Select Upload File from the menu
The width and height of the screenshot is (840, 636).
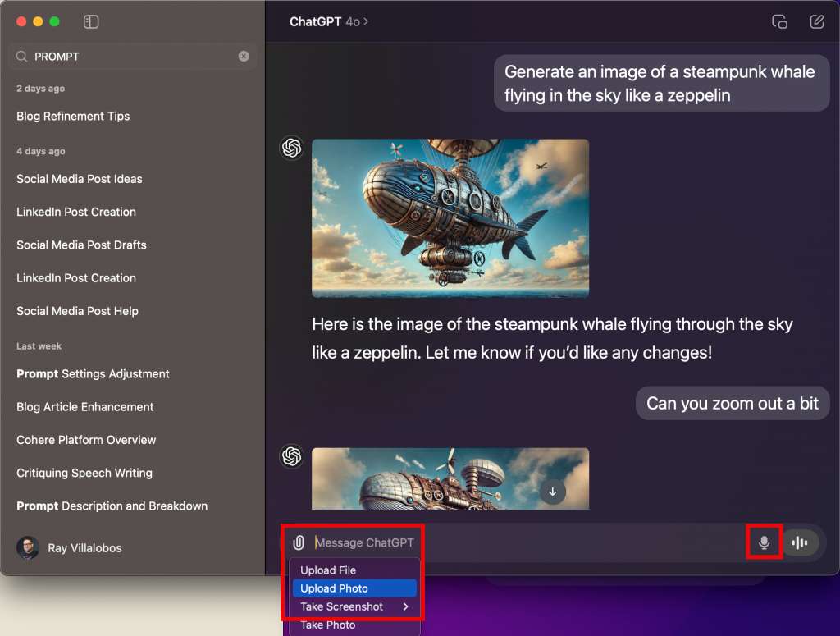click(328, 570)
